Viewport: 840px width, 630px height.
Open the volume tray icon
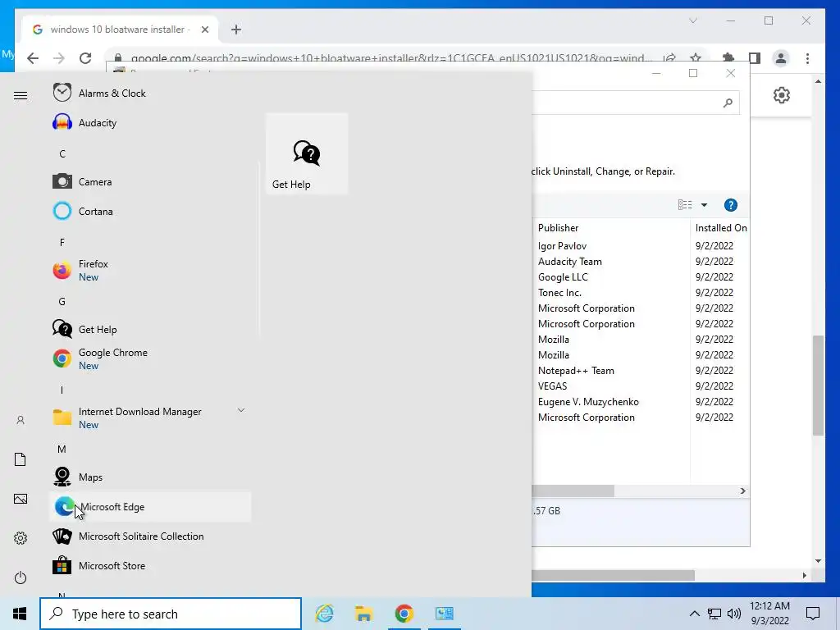coord(734,614)
